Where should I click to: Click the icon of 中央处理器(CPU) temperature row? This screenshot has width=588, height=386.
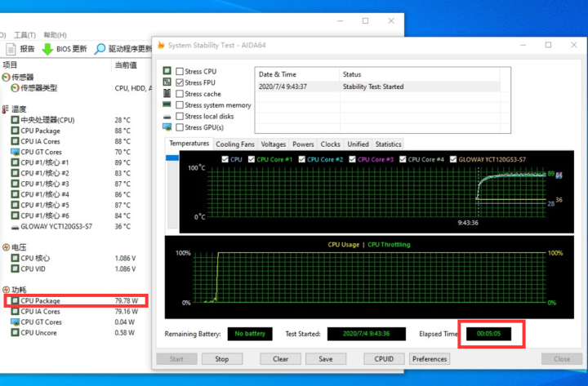[15, 120]
